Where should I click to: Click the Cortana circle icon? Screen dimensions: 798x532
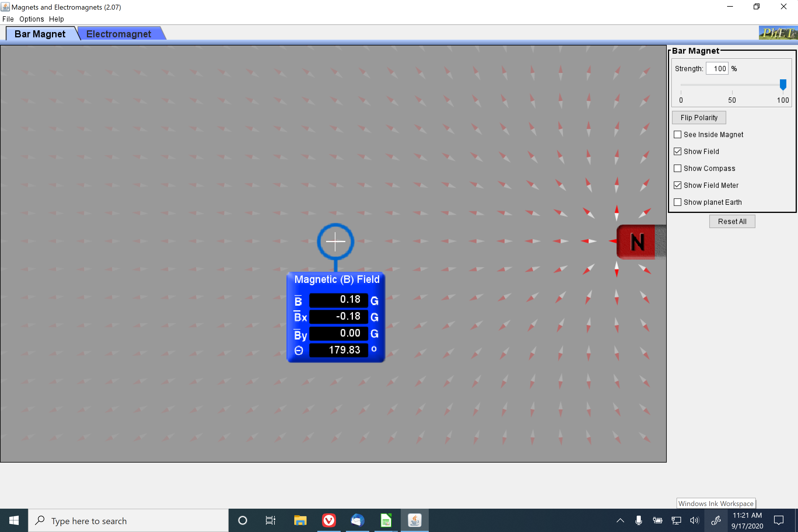pos(243,520)
